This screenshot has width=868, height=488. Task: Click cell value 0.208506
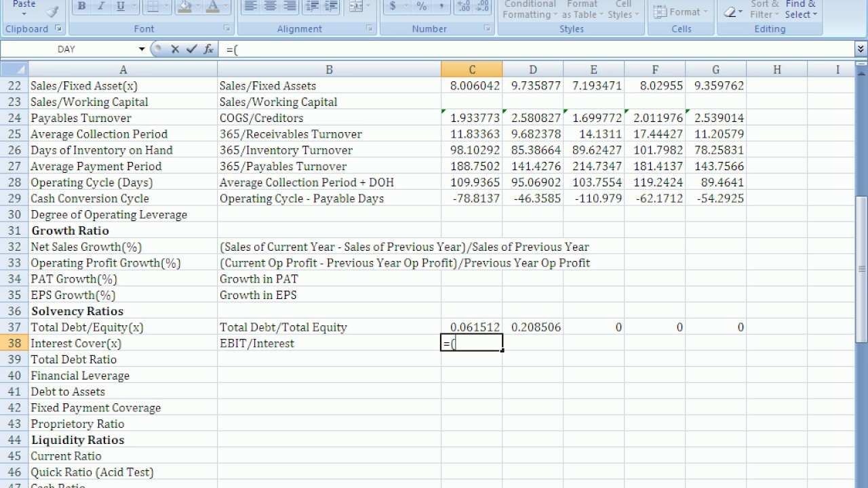point(533,327)
